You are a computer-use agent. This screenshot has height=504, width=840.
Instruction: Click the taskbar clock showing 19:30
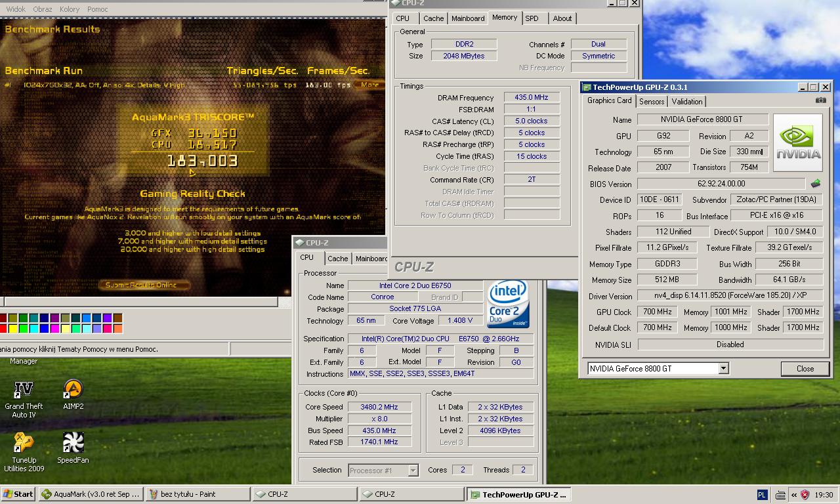824,495
